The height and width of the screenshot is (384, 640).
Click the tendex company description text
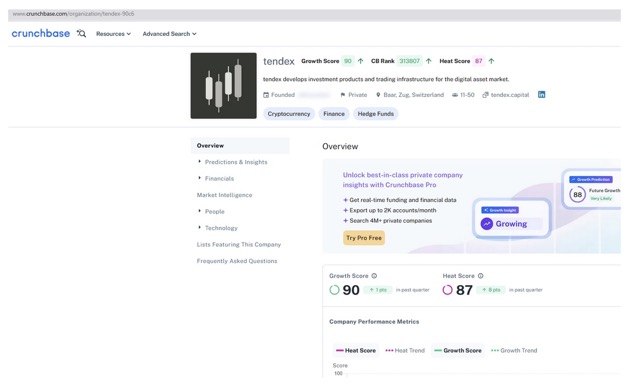(x=386, y=79)
